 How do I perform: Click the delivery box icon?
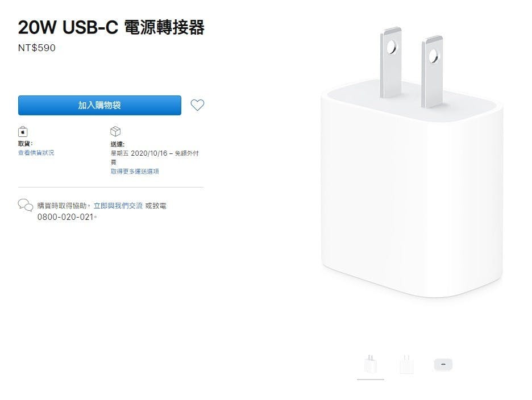115,131
